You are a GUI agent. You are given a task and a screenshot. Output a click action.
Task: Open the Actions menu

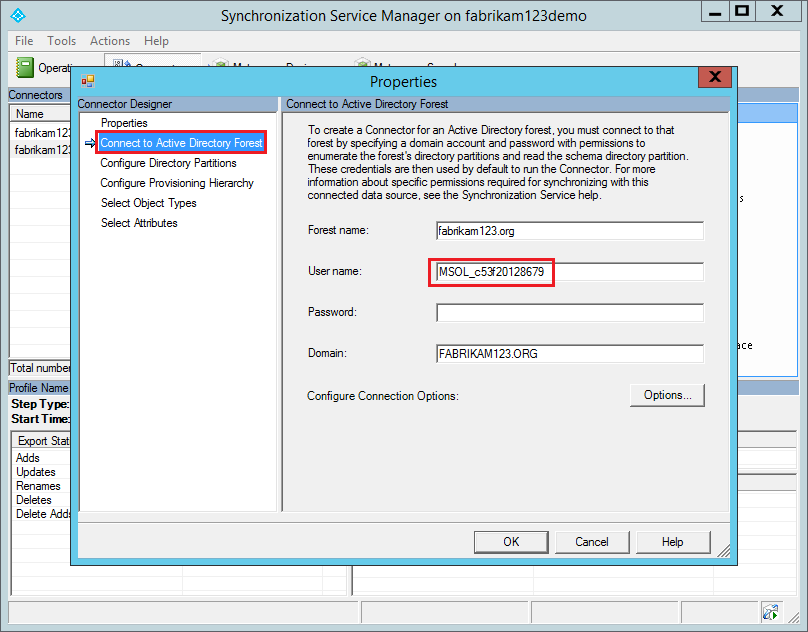pyautogui.click(x=110, y=41)
